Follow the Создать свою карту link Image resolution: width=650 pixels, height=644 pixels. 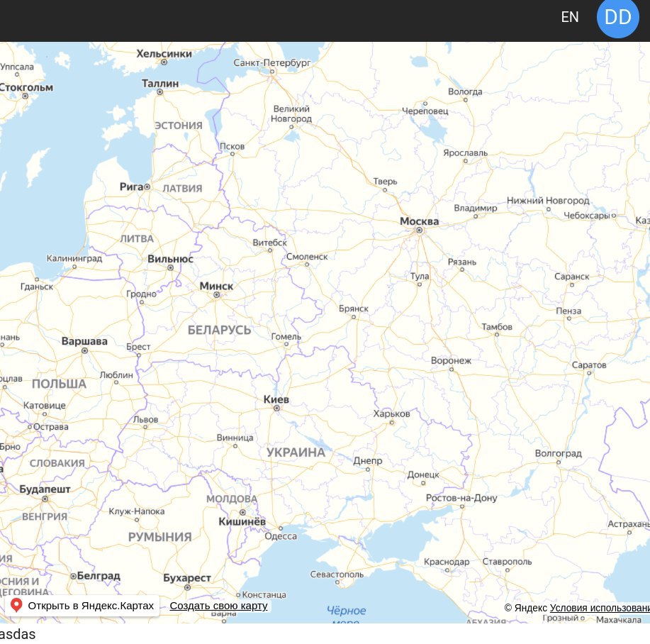click(218, 606)
